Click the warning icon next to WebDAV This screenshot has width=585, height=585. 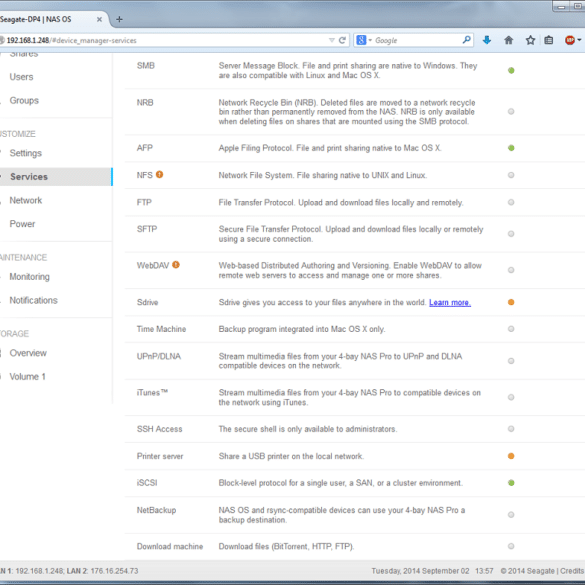(176, 265)
